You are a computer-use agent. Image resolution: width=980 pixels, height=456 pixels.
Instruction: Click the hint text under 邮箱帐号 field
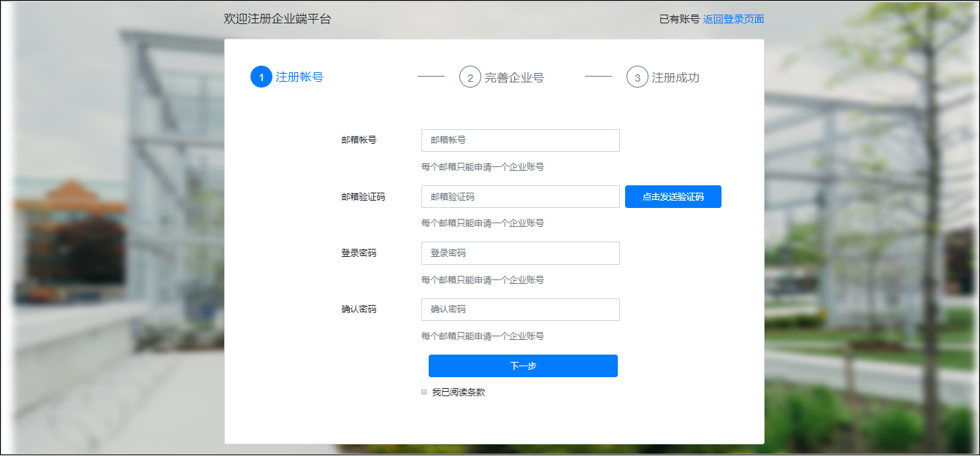coord(483,167)
